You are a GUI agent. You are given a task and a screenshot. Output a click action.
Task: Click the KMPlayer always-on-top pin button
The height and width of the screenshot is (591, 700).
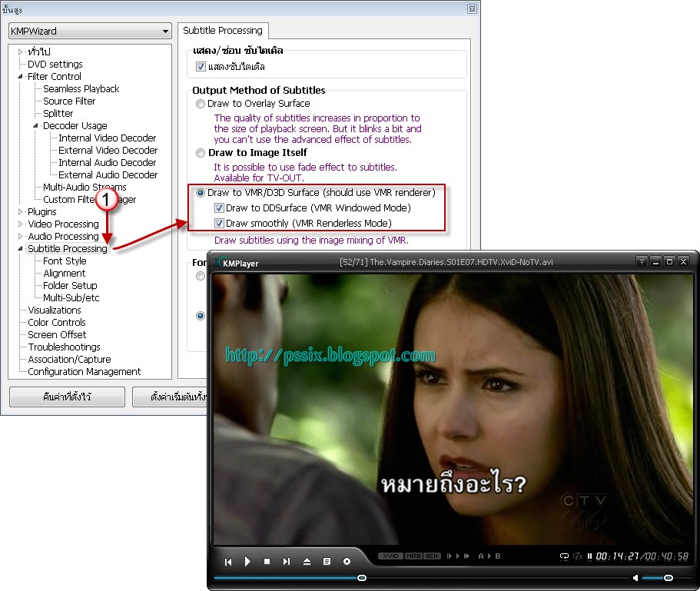(642, 262)
